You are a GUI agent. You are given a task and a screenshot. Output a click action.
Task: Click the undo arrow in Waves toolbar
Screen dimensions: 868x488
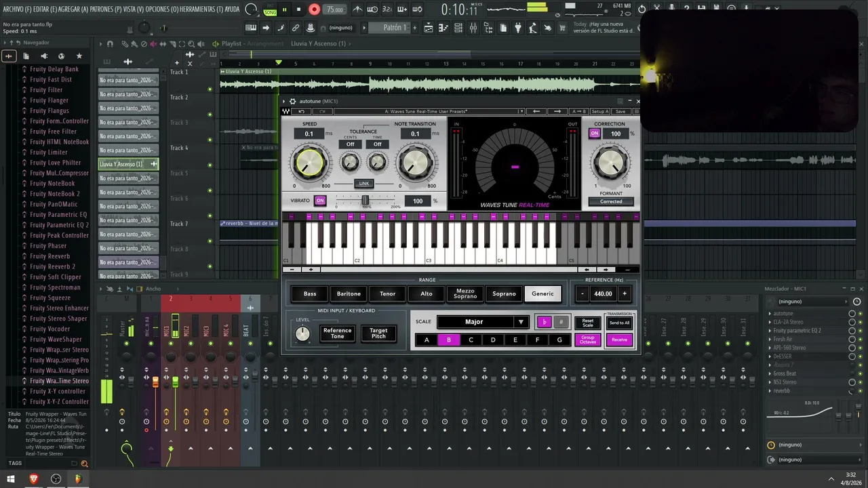coord(301,111)
